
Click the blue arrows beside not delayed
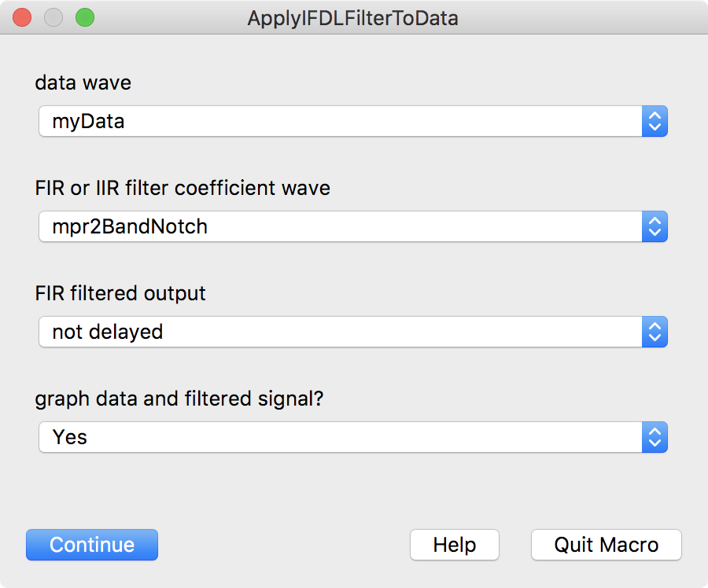pos(655,332)
